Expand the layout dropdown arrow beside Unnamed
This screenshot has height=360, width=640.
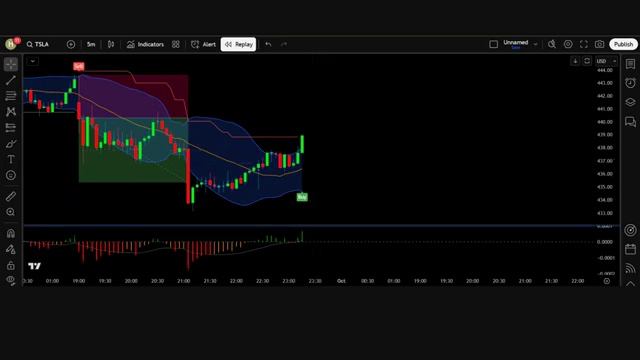click(x=536, y=44)
